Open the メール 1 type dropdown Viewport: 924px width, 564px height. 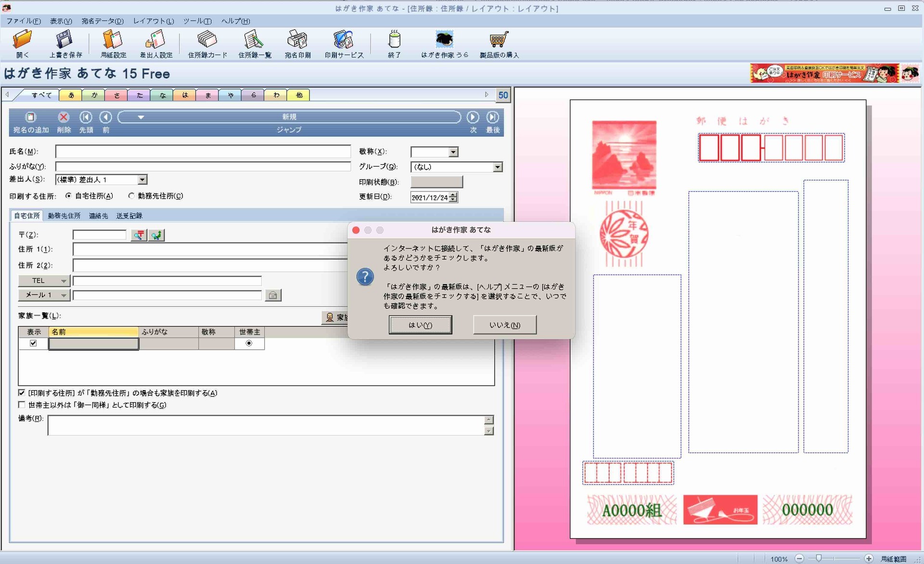[44, 295]
